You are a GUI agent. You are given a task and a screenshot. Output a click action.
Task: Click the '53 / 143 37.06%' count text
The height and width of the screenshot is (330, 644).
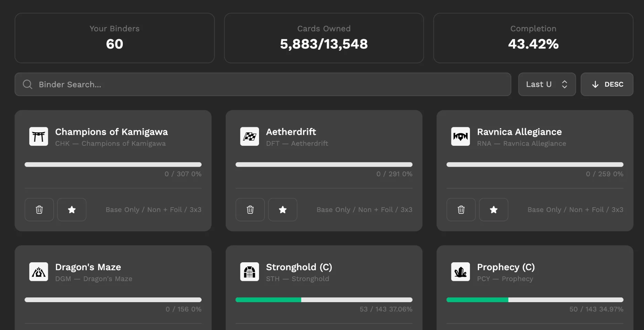(x=386, y=309)
